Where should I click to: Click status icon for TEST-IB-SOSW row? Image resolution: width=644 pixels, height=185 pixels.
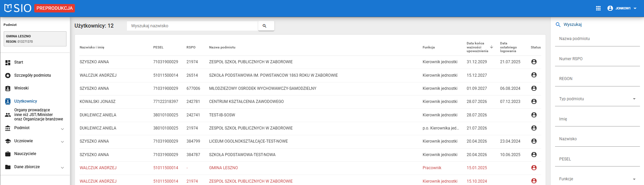point(534,115)
